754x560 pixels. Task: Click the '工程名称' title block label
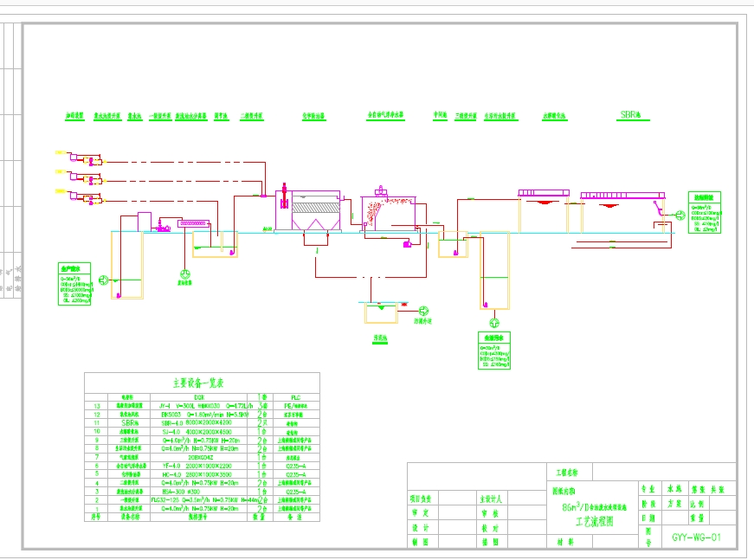[x=567, y=473]
